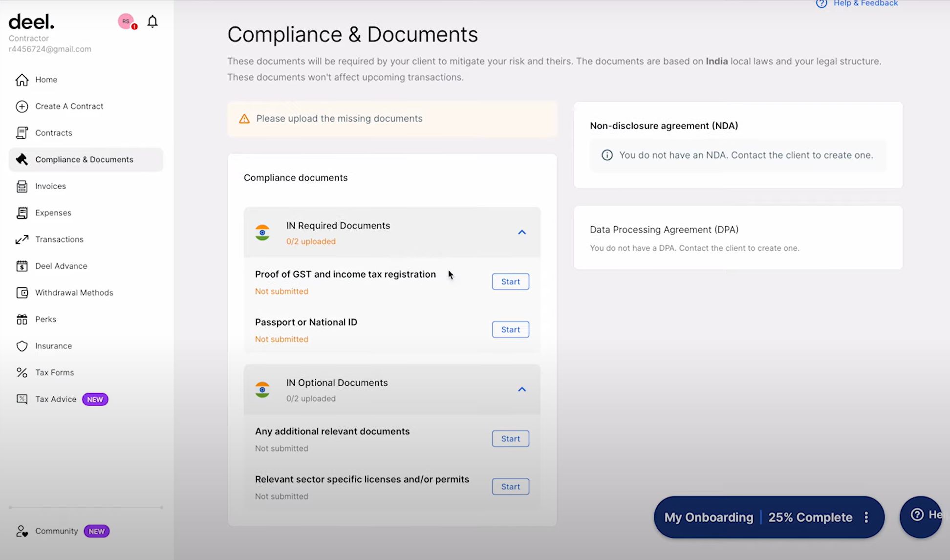This screenshot has height=560, width=950.
Task: Go to Invoices in sidebar
Action: 50,186
